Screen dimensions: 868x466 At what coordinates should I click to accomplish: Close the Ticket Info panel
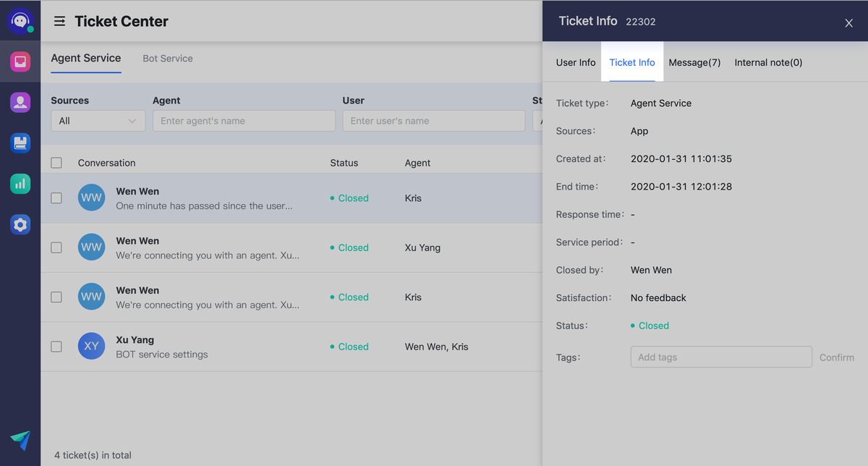pyautogui.click(x=848, y=23)
